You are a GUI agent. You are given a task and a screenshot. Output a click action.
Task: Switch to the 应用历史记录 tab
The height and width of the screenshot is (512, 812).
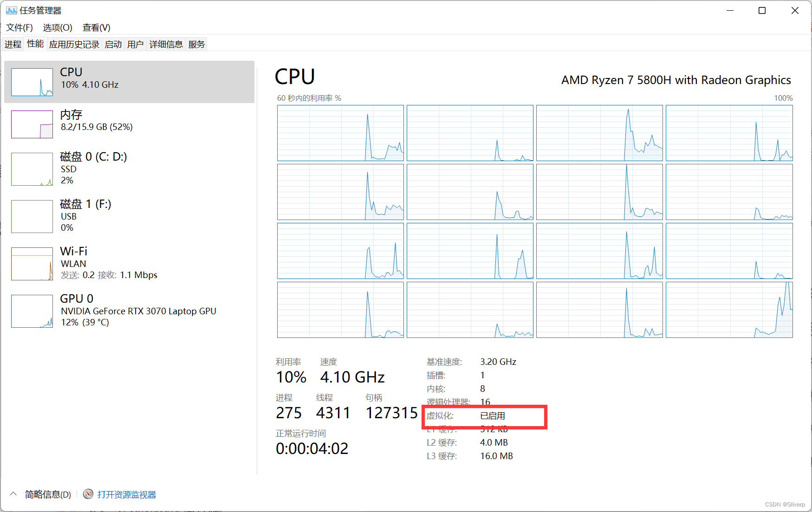(x=74, y=44)
